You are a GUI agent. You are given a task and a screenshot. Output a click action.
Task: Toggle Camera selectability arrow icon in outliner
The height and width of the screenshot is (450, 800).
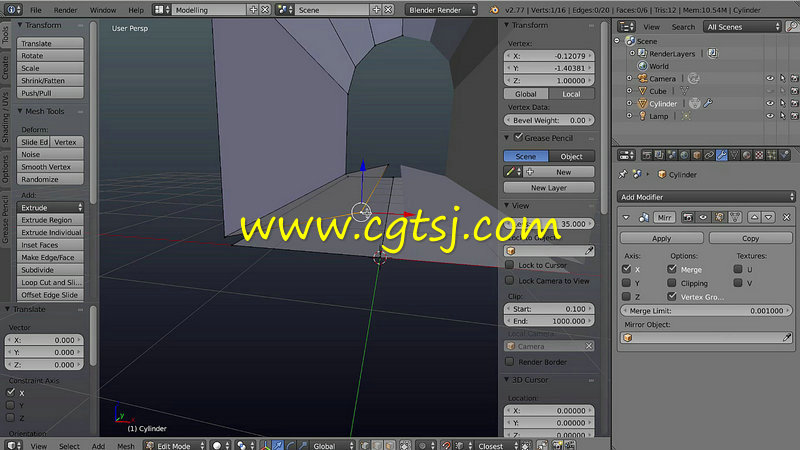[782, 79]
